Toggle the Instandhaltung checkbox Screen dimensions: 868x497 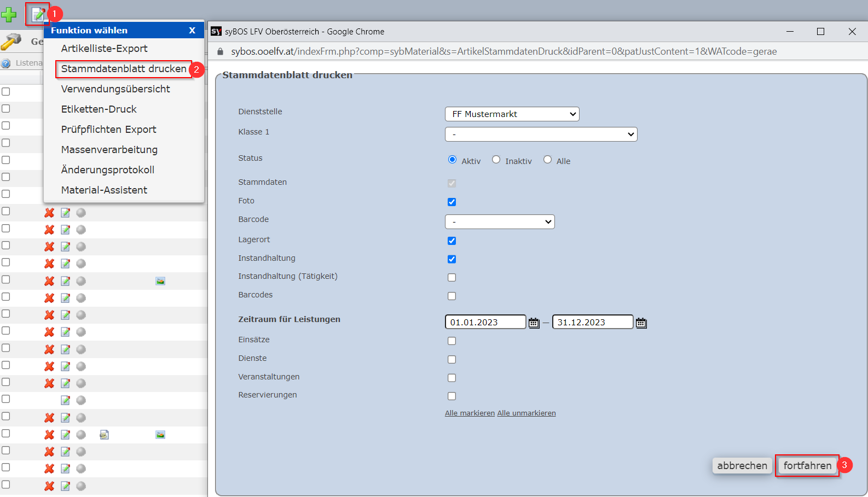click(x=452, y=259)
